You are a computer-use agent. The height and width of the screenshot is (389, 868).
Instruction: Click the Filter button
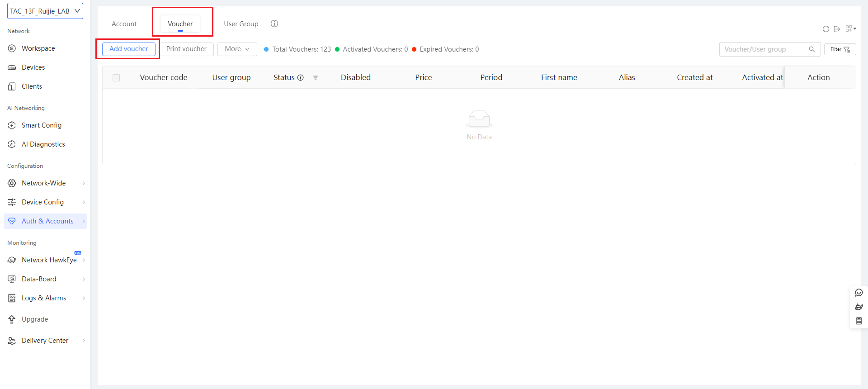840,49
